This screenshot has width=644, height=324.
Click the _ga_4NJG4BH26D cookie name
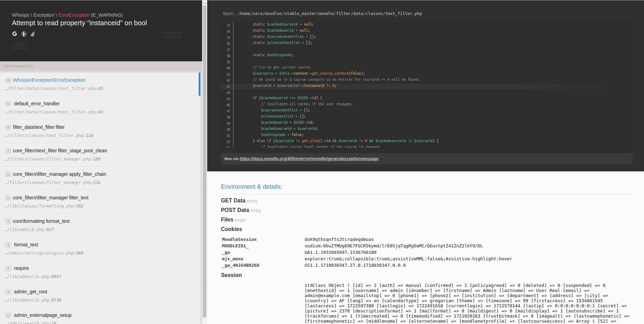click(241, 265)
